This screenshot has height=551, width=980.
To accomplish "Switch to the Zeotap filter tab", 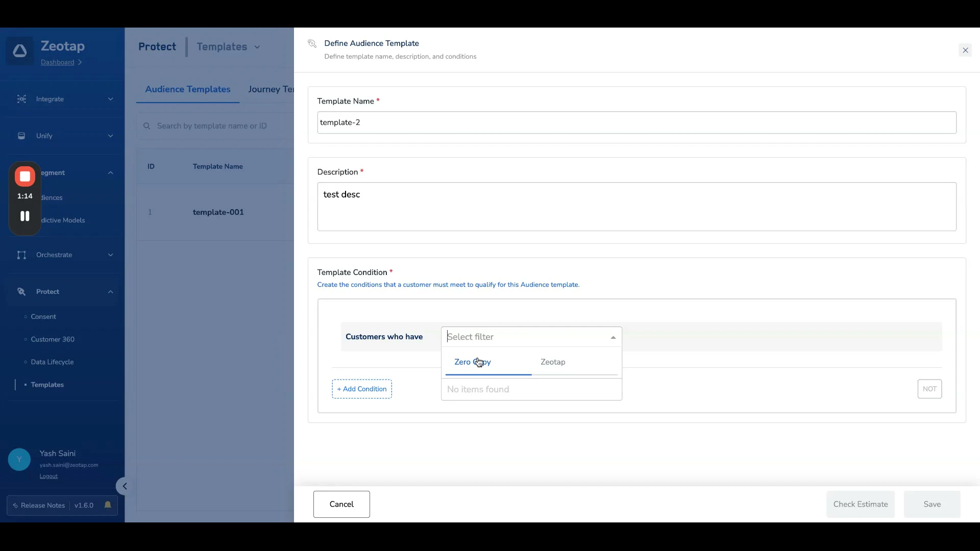I will pyautogui.click(x=553, y=362).
